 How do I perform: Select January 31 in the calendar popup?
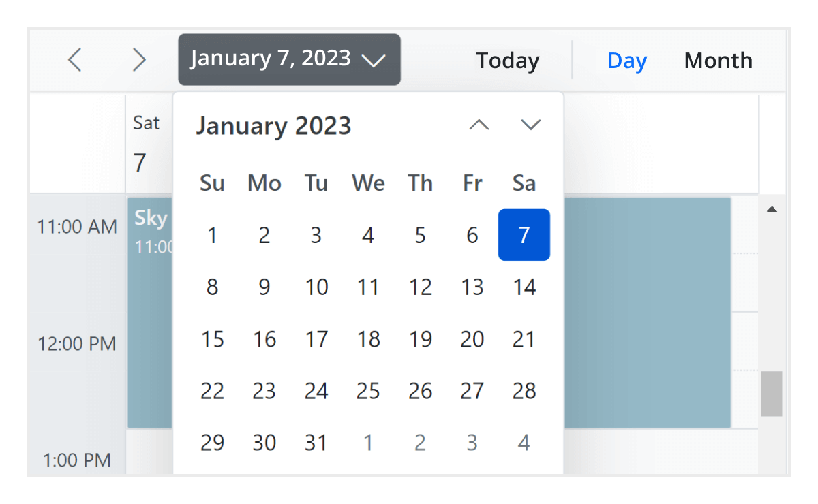[316, 442]
